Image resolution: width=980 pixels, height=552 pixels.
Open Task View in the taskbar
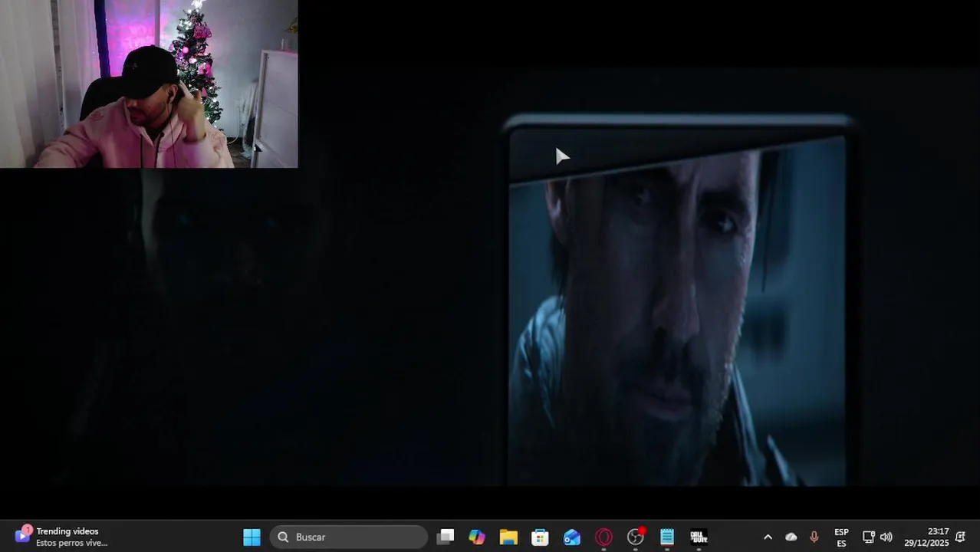pos(445,537)
